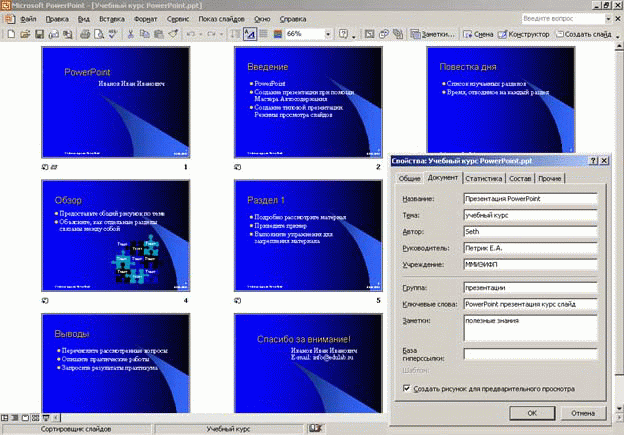Open the Сервис menu
The image size is (624, 435).
point(177,19)
